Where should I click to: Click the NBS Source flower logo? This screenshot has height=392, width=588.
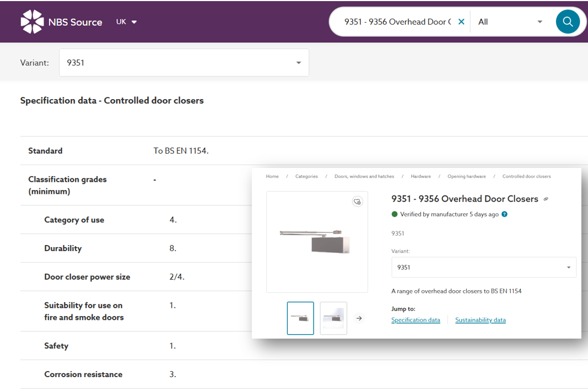(x=33, y=21)
